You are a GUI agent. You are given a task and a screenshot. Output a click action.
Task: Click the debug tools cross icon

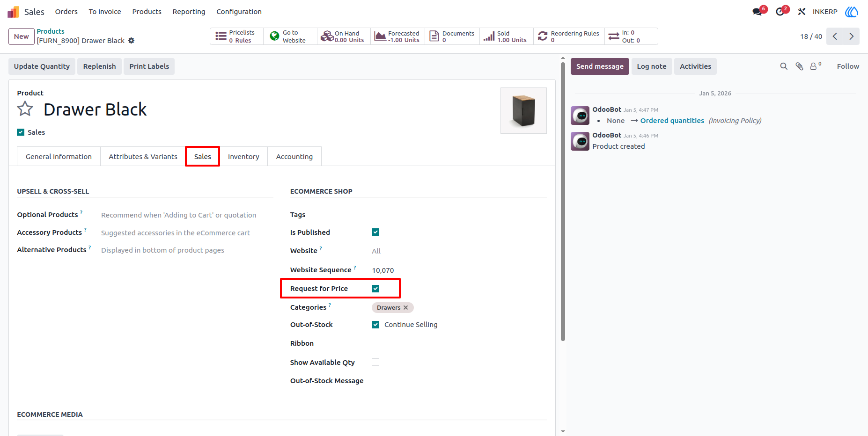[x=802, y=12]
